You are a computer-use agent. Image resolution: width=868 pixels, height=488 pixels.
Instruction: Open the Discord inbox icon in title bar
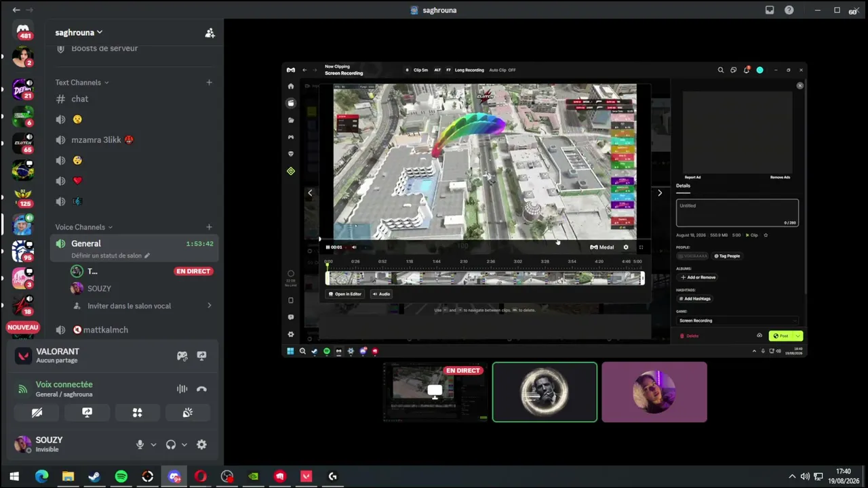tap(770, 10)
